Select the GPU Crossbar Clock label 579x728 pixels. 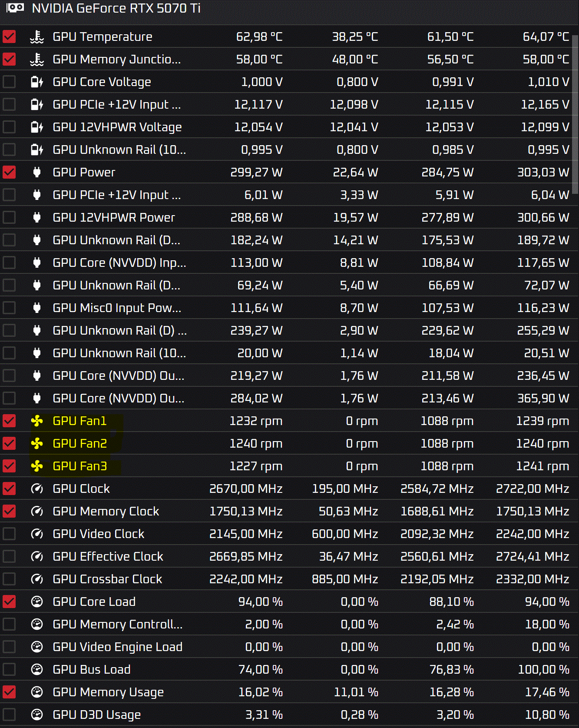[x=107, y=579]
